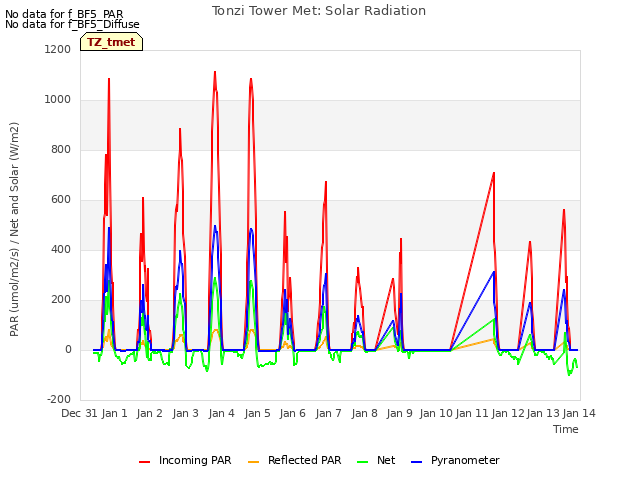The height and width of the screenshot is (480, 640).
Task: Click the Reflected PAR legend entry
Action: tap(294, 460)
